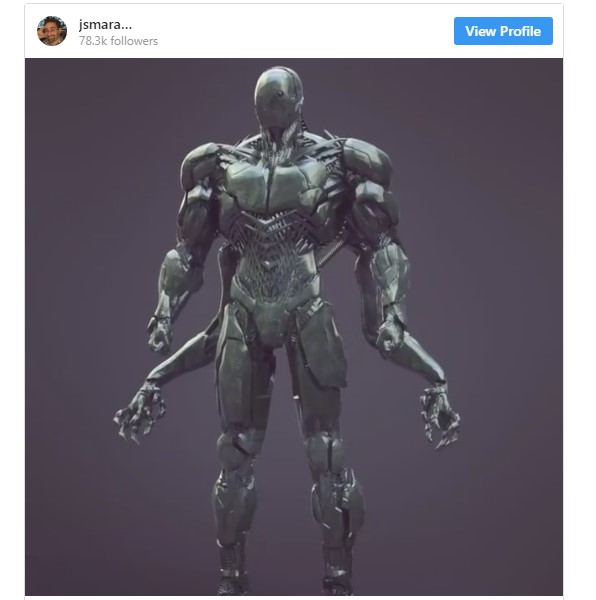Screen dimensions: 596x600
Task: Click the robot's right shoulder armor
Action: (367, 163)
